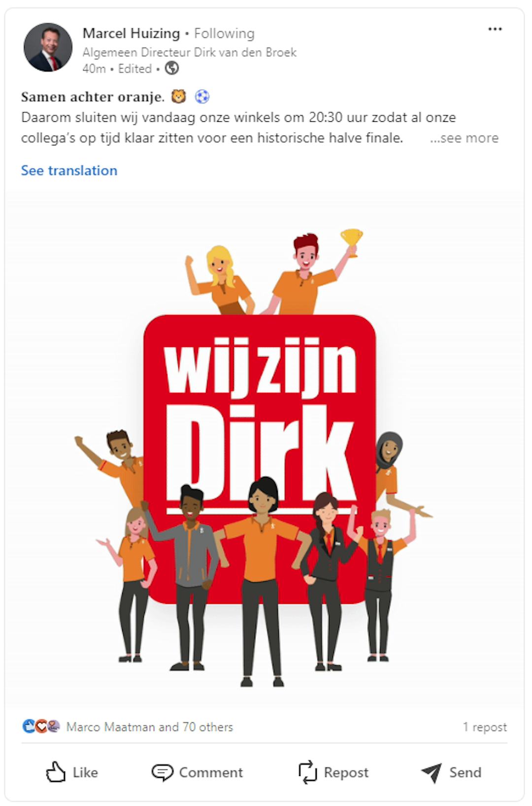The height and width of the screenshot is (806, 532).
Task: Click Algemeen Directeur Dirk van den Broek headline
Action: [x=189, y=52]
